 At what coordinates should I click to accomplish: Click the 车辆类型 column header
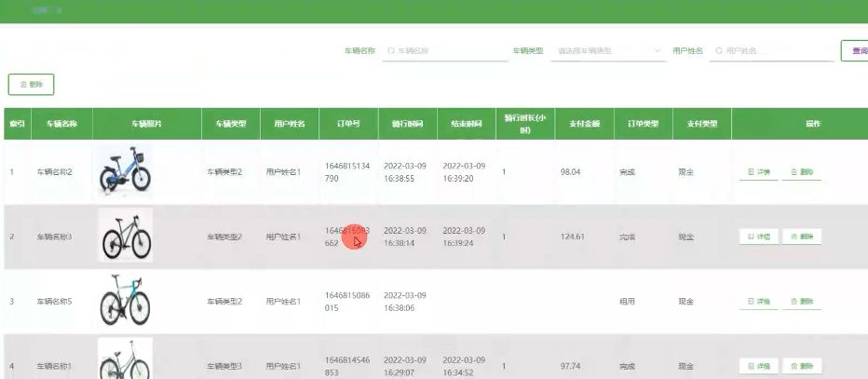tap(231, 124)
